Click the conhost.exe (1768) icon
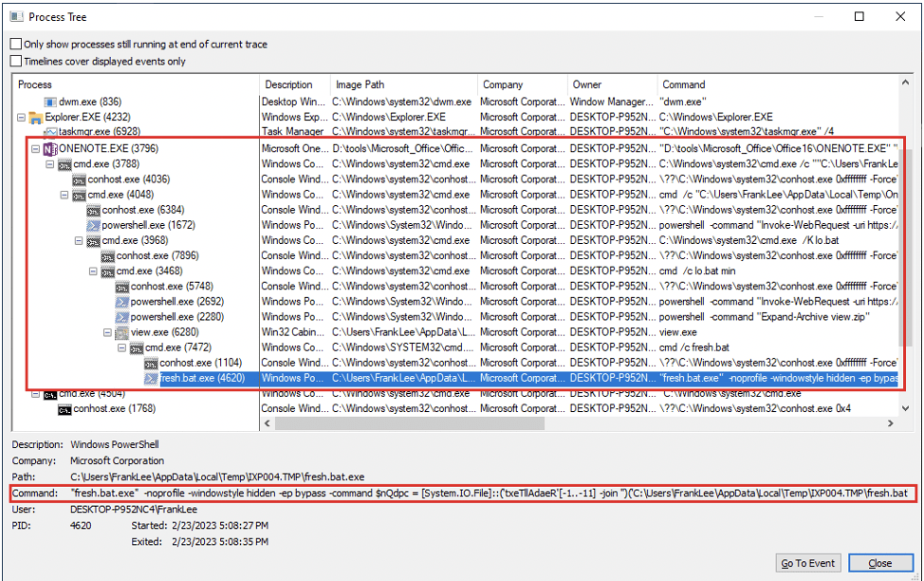This screenshot has height=581, width=924. (x=65, y=409)
